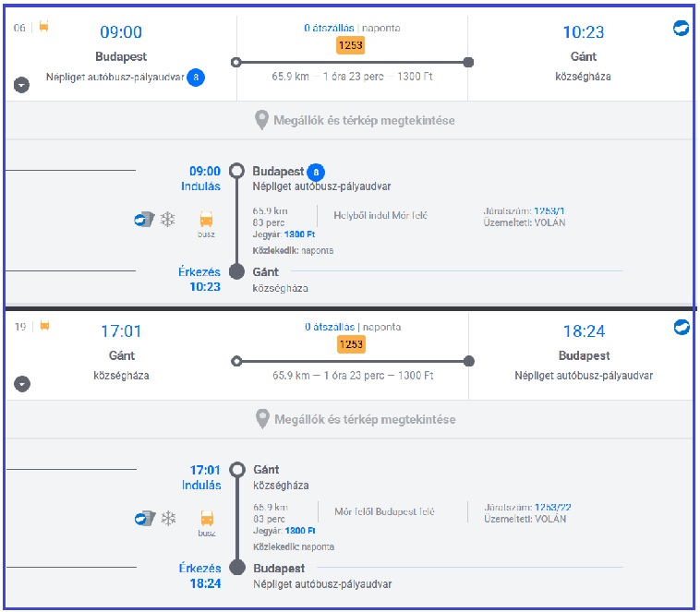Click the blue 8 badge beside Népliget autóbusz-pályaudvar
This screenshot has width=700, height=612.
tap(196, 78)
